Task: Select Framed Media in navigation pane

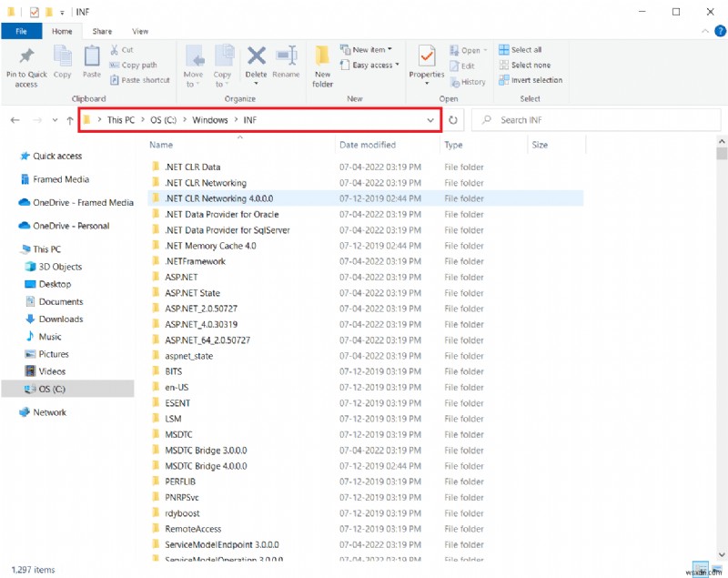Action: [56, 179]
